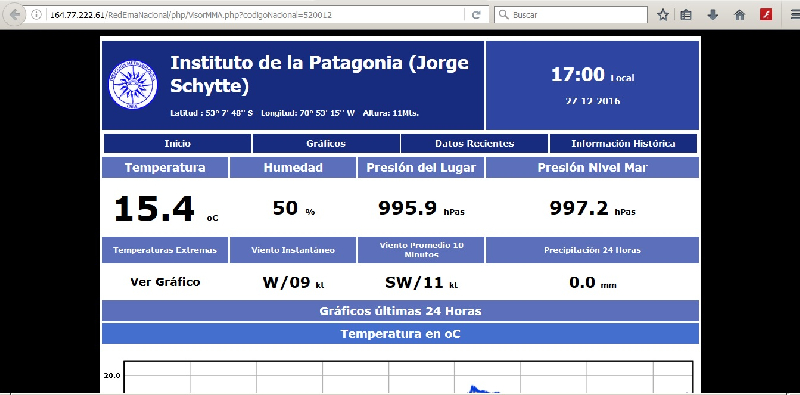
Task: Select the Humedad header cell
Action: (293, 167)
